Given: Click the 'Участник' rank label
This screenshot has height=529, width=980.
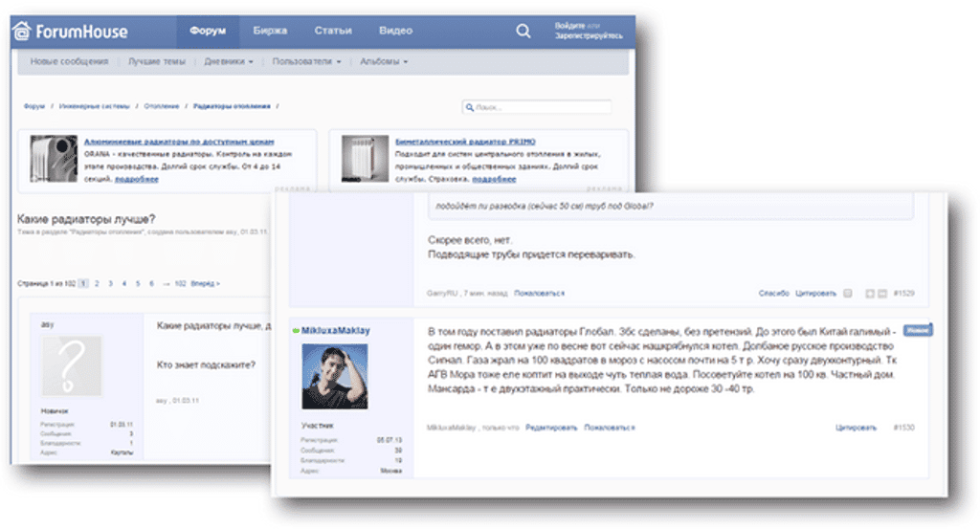Looking at the screenshot, I should (x=318, y=426).
